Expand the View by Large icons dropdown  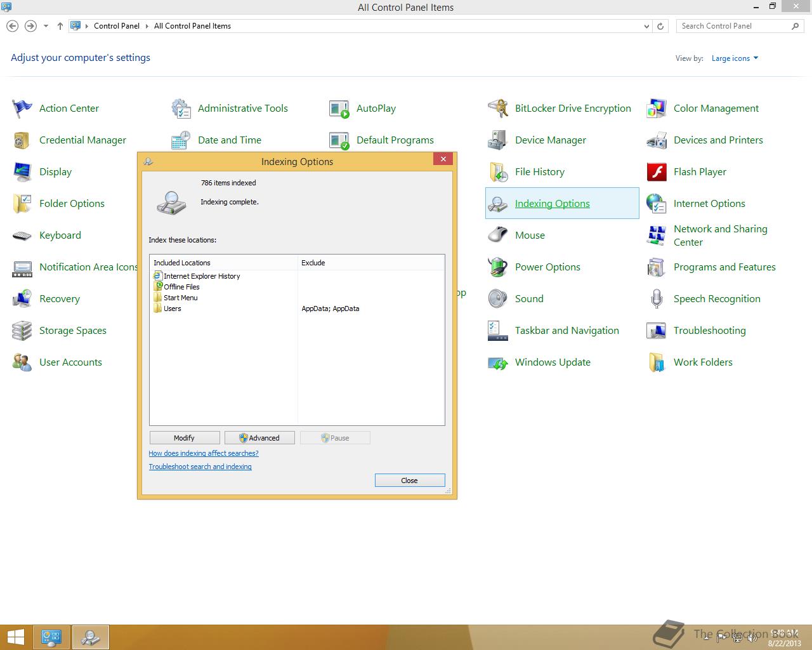click(735, 58)
